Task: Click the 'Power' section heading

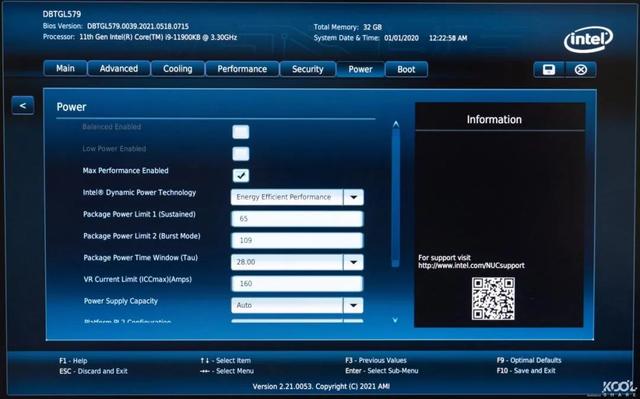Action: coord(71,107)
